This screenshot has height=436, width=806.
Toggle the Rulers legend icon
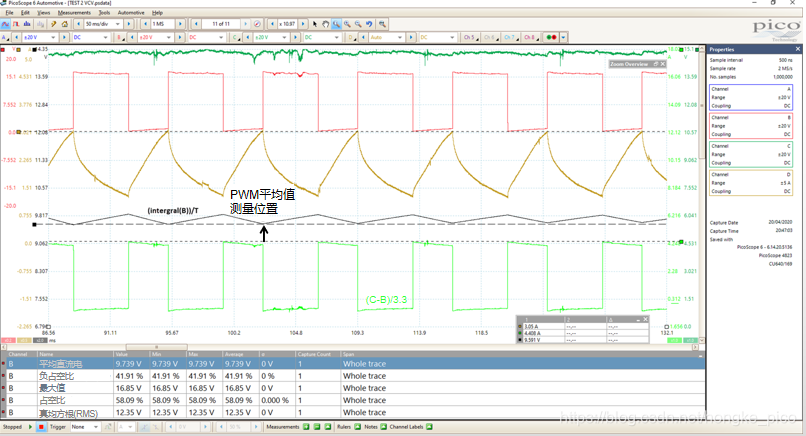(x=357, y=427)
